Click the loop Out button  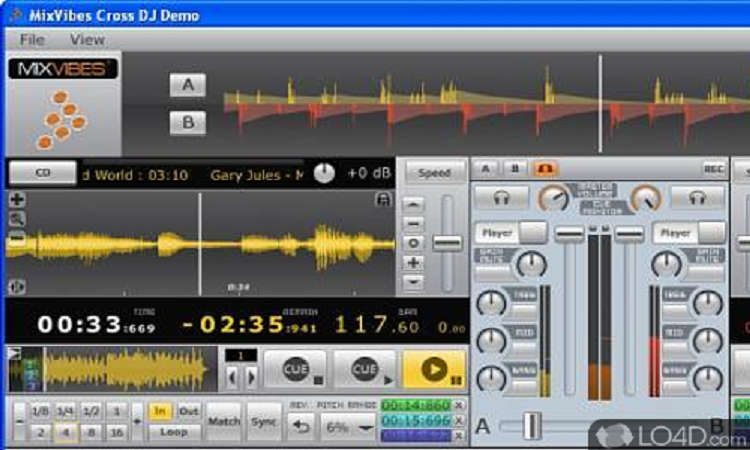pyautogui.click(x=188, y=411)
